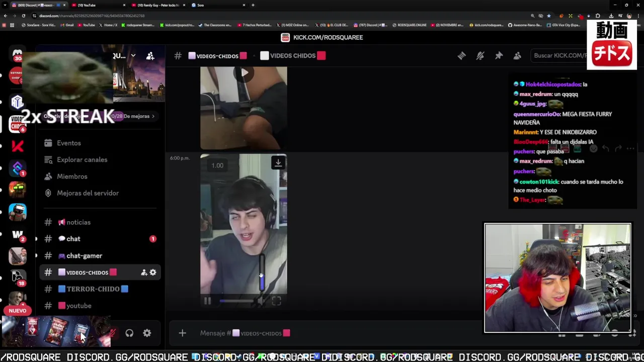Click the plus attach button in message bar
Viewport: 644px width, 362px height.
[182, 333]
